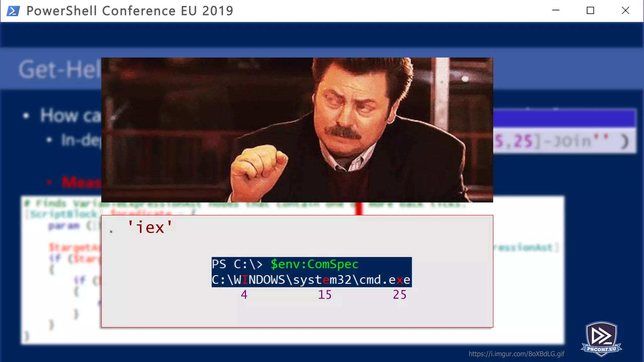
Task: Click the PSCONF.EU logo badge
Action: click(x=601, y=339)
